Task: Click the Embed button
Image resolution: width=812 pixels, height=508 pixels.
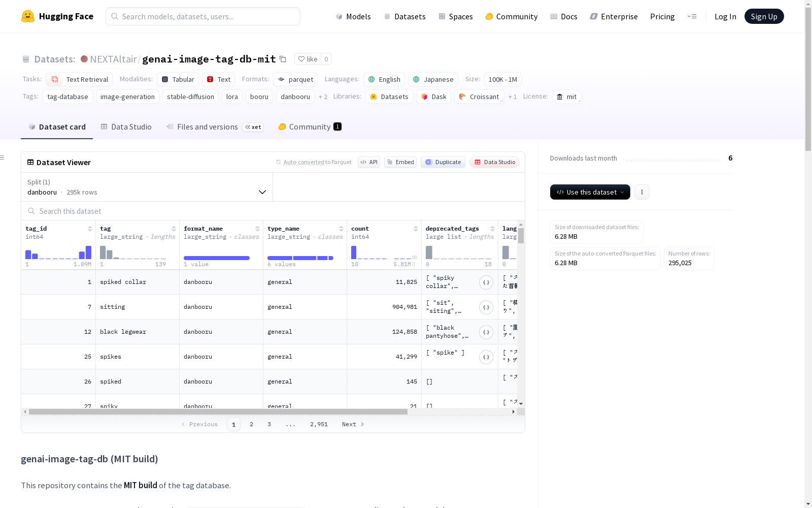Action: click(400, 162)
